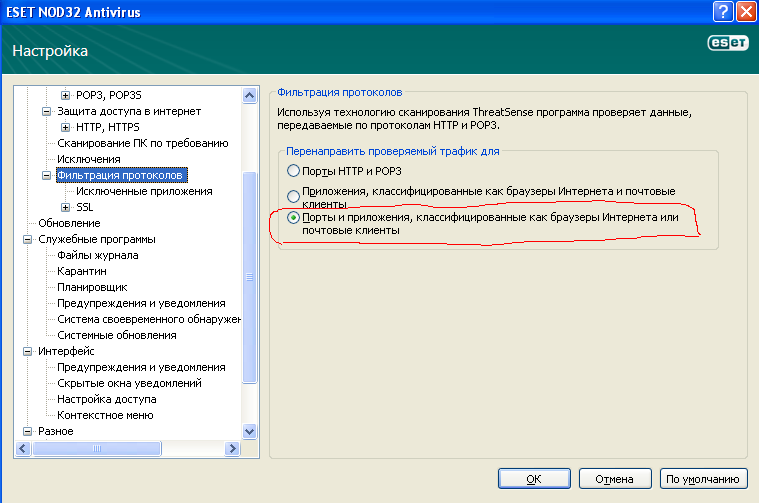759x503 pixels.
Task: Select the 'Порты HTTP и POP3' radio option
Action: click(x=293, y=171)
